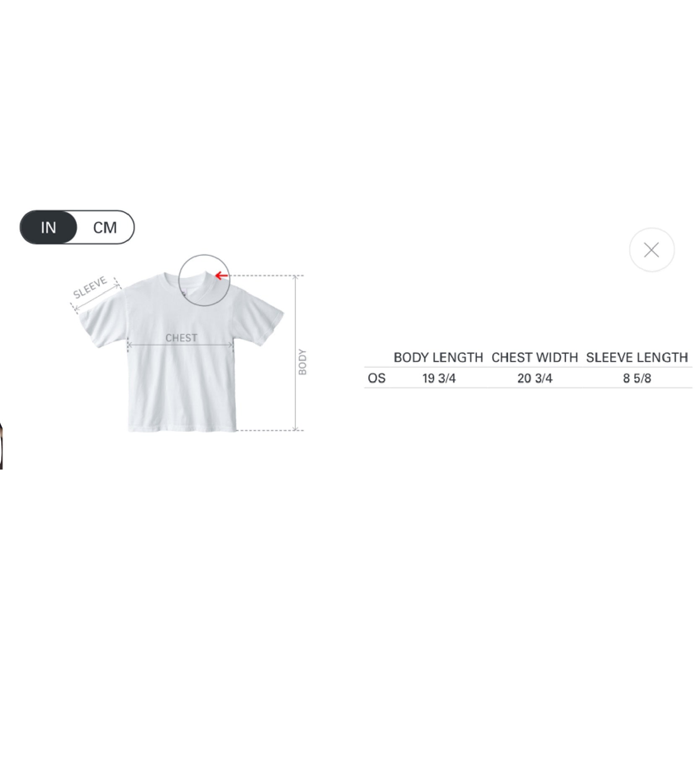Switch measurement units to CM
The image size is (700, 771).
tap(105, 228)
